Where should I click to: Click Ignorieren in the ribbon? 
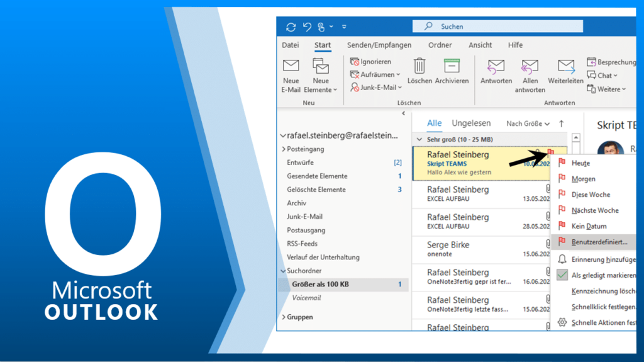(370, 62)
